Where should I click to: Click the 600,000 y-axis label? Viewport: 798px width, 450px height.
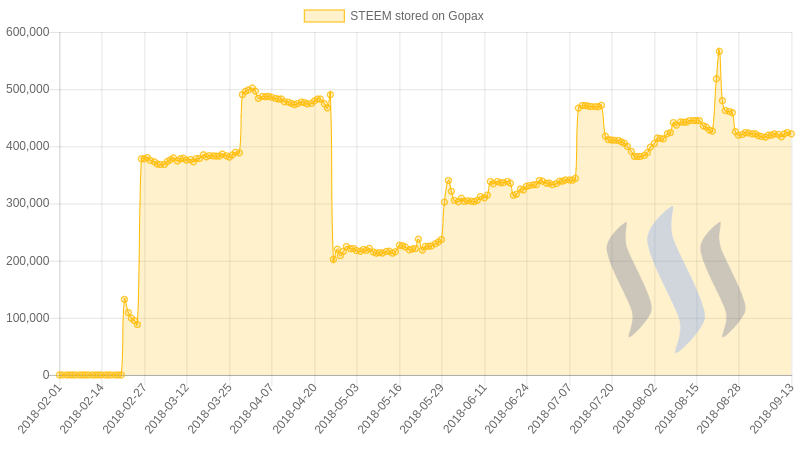28,32
